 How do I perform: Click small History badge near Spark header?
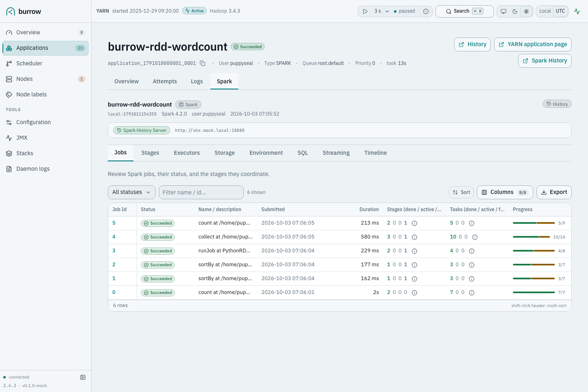(x=557, y=104)
